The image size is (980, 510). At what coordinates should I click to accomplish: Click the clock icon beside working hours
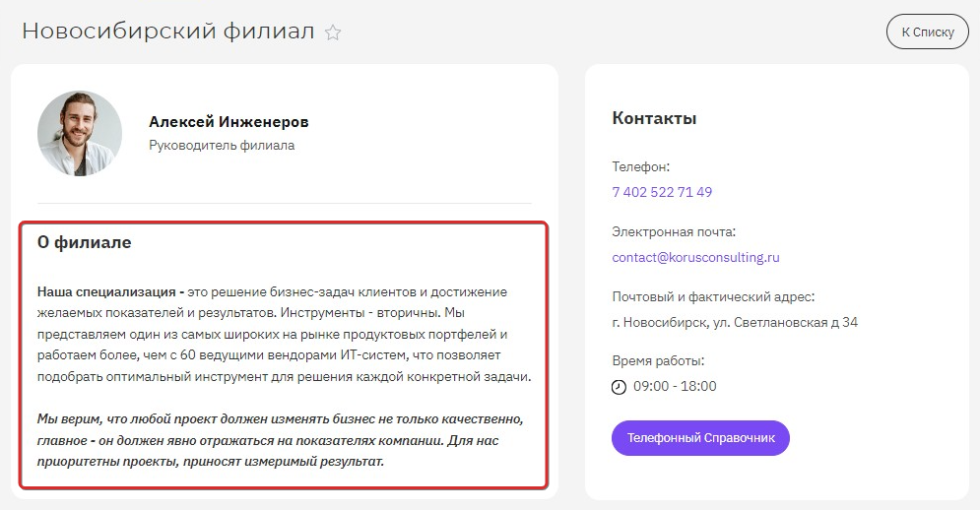coord(619,387)
